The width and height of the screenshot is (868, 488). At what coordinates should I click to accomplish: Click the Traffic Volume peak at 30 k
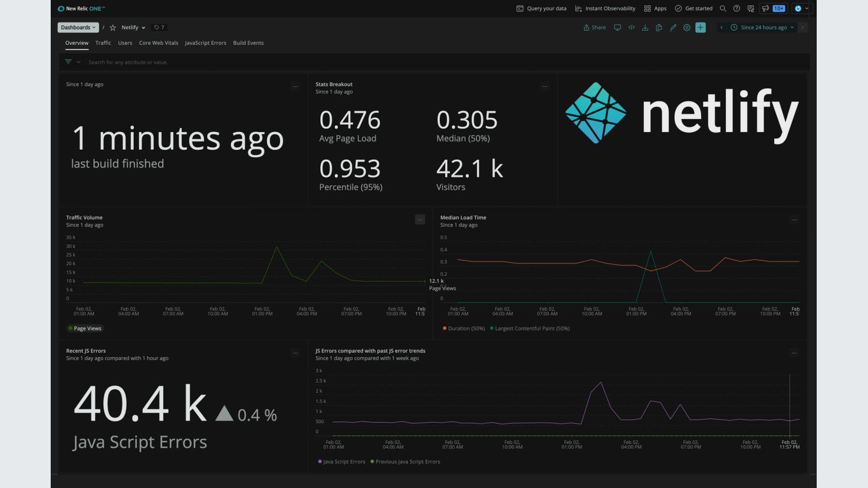coord(277,247)
